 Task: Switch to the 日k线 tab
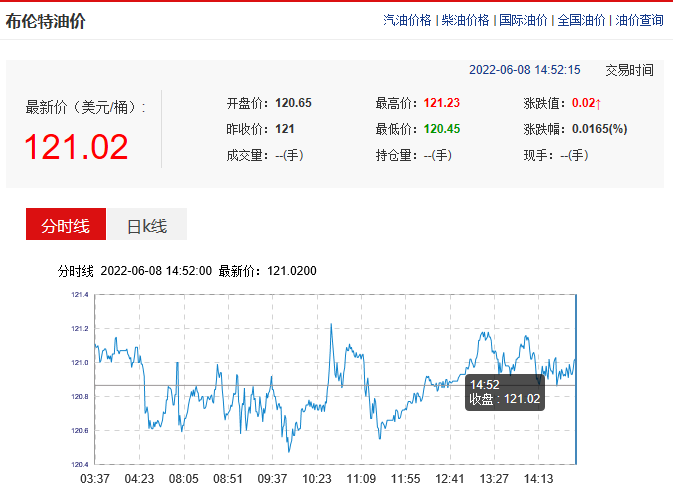pyautogui.click(x=145, y=225)
